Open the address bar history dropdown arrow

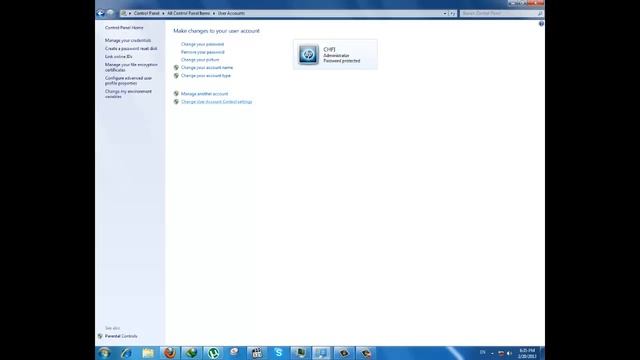click(444, 13)
